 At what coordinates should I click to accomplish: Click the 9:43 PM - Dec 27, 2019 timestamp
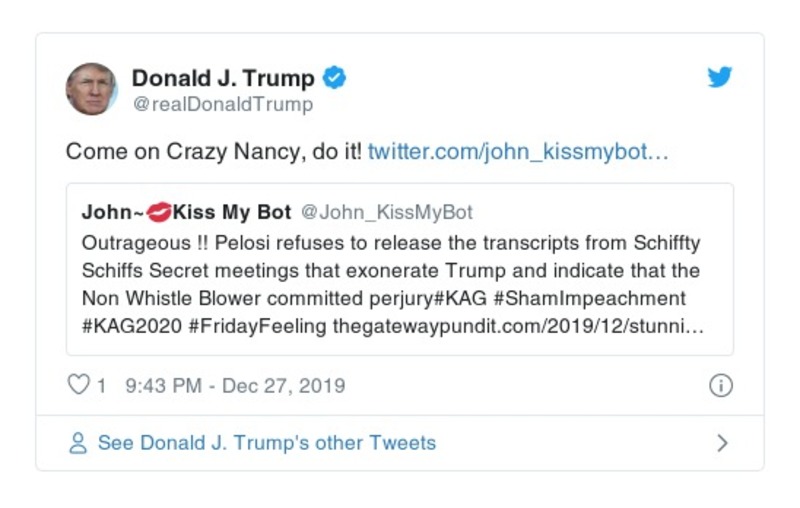(235, 386)
